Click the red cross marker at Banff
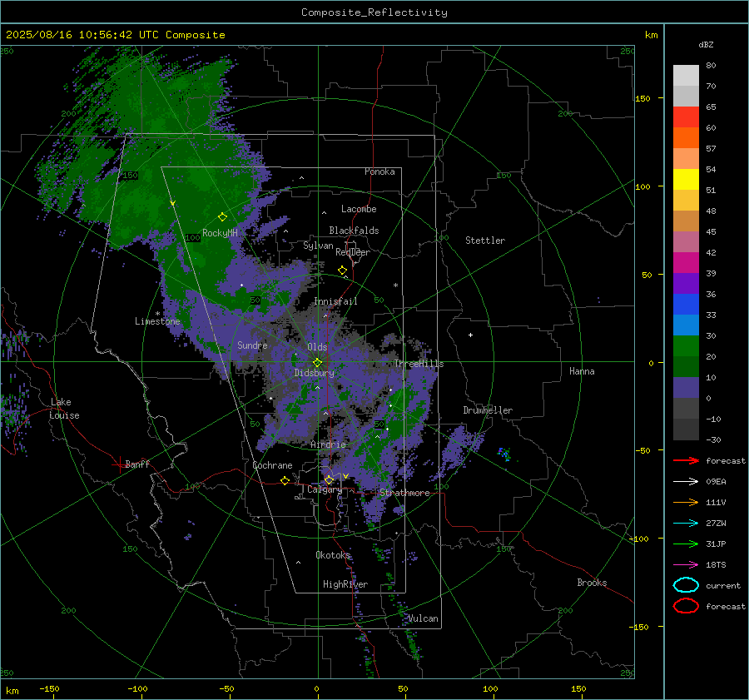This screenshot has width=749, height=700. (x=119, y=464)
